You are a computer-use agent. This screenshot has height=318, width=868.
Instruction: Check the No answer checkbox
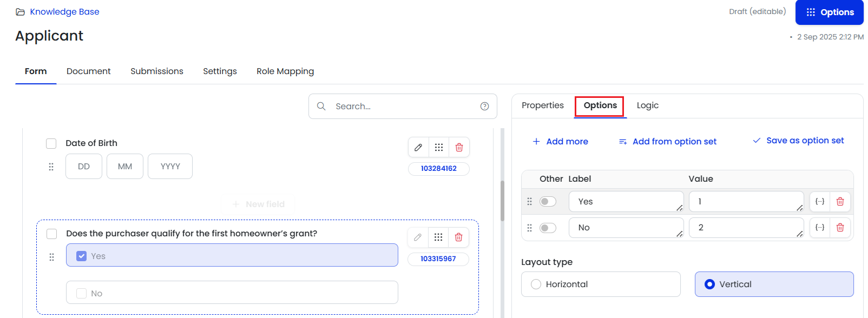tap(82, 293)
